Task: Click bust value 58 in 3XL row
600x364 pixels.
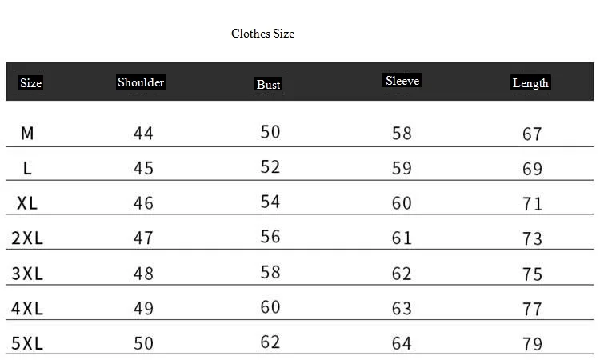Action: click(270, 271)
